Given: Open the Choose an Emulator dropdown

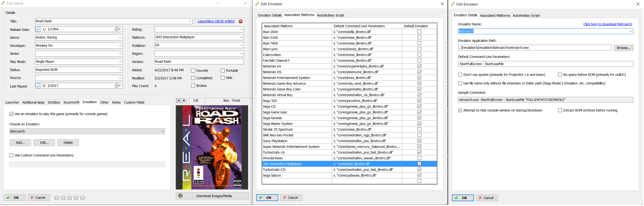Looking at the screenshot, I should [162, 132].
